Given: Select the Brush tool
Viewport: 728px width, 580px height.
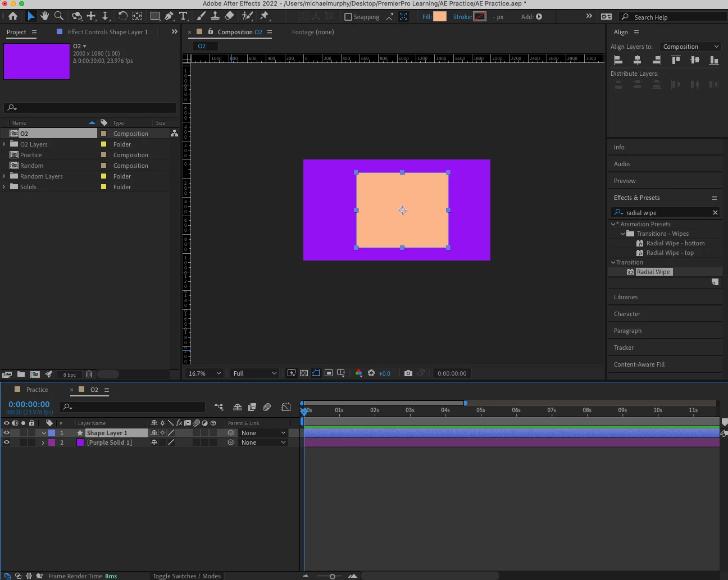Looking at the screenshot, I should (x=201, y=16).
